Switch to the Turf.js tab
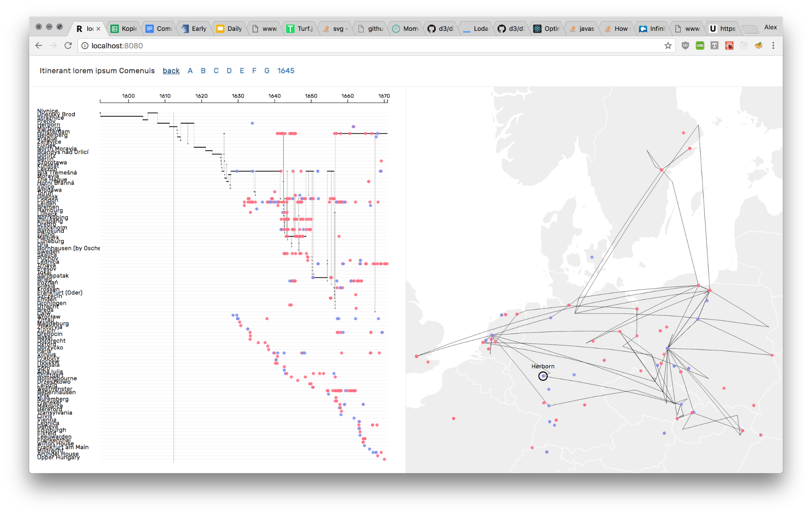 (x=301, y=28)
